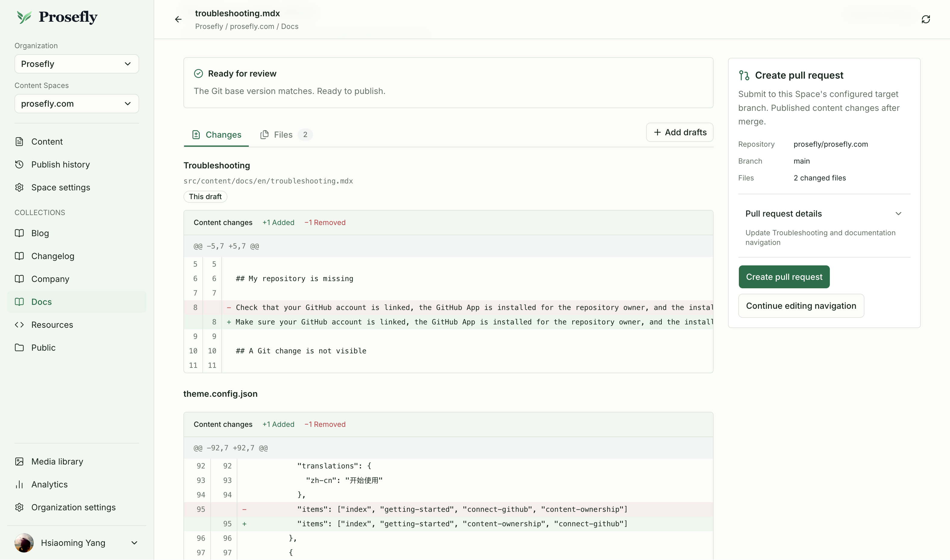The width and height of the screenshot is (950, 560).
Task: Open Analytics
Action: coord(77,484)
